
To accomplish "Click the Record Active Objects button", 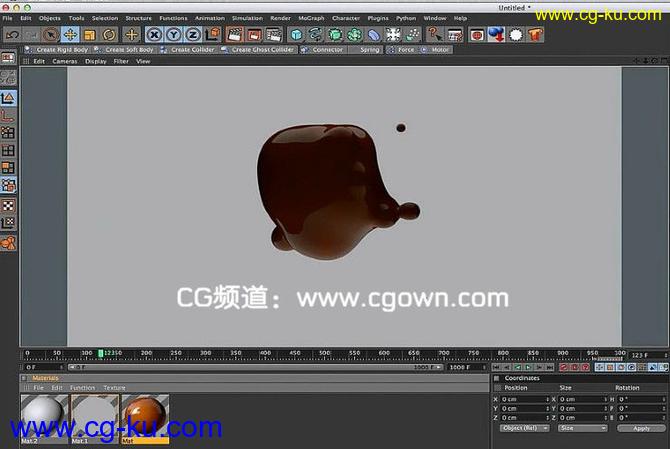I will tap(564, 367).
